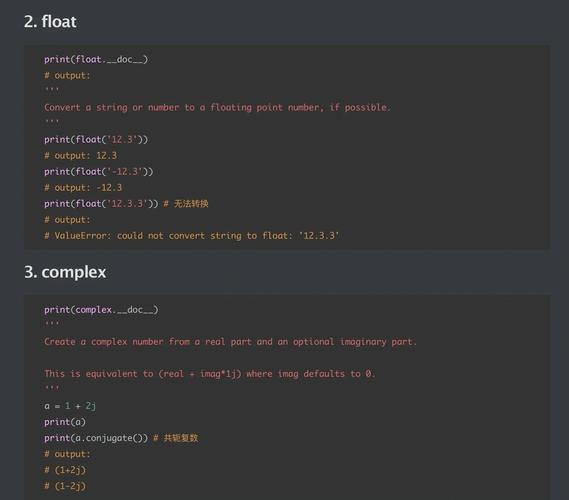Screen dimensions: 569x500
Task: Click the 'Convert a string or number' docstring line
Action: coord(217,107)
